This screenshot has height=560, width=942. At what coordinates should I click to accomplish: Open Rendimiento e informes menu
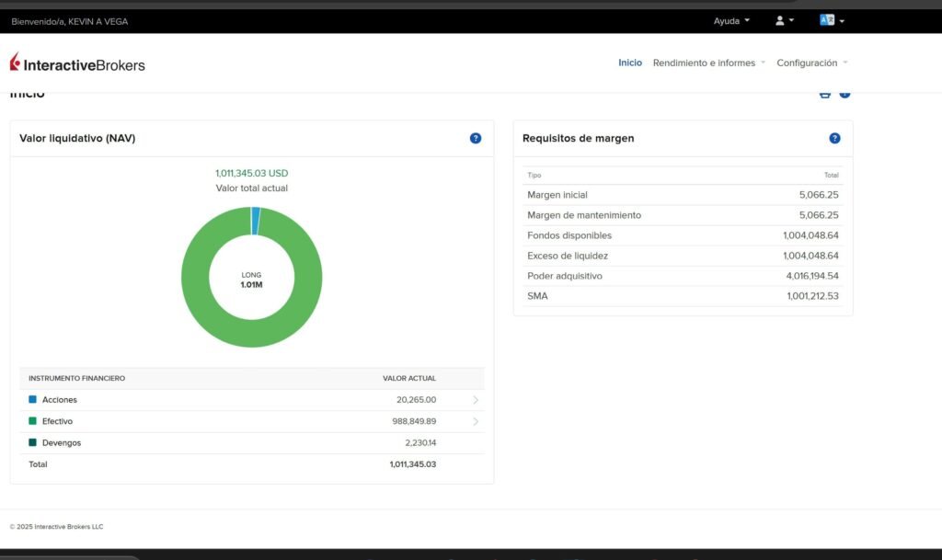click(x=709, y=63)
